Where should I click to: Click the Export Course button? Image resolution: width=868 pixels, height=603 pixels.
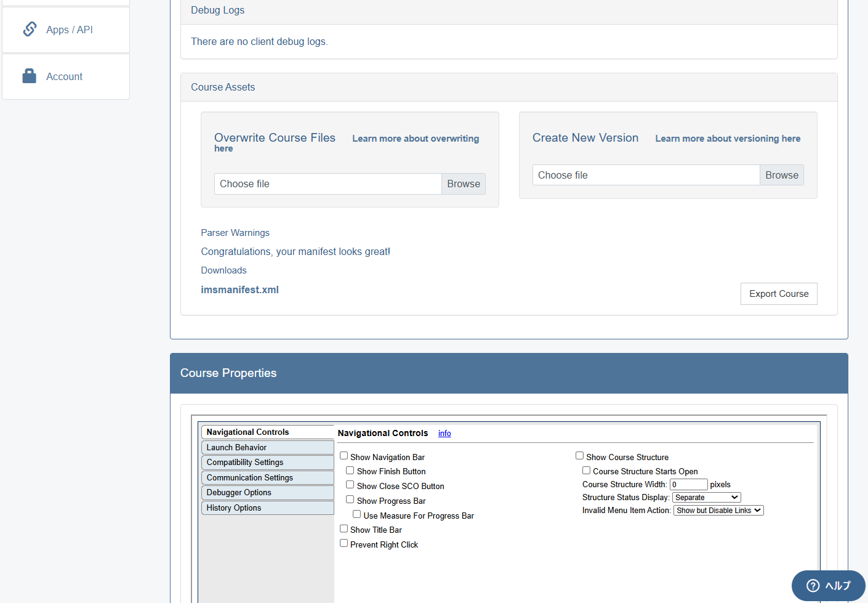click(779, 294)
